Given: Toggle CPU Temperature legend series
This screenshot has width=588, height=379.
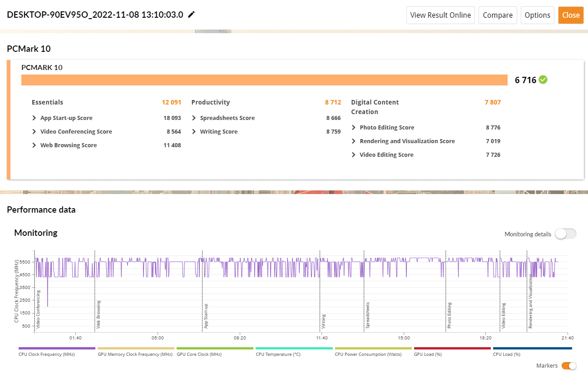Looking at the screenshot, I should pyautogui.click(x=294, y=351).
